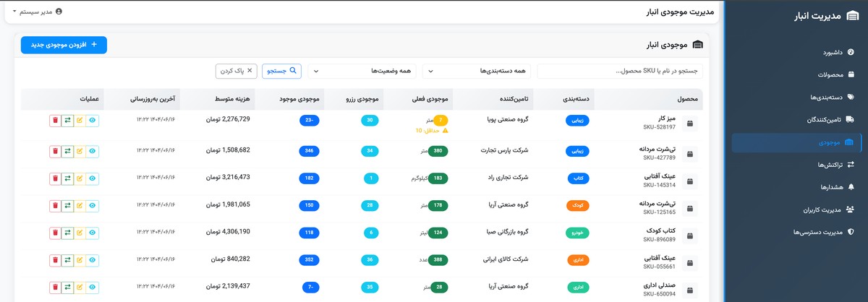The height and width of the screenshot is (302, 868).
Task: View details for میز کار SKU-528197
Action: [x=93, y=121]
